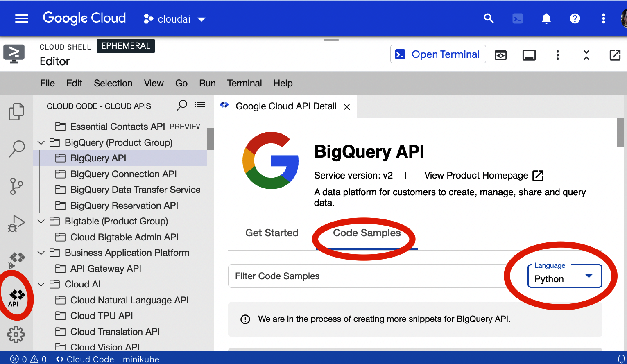The image size is (627, 364).
Task: Open Cloud Shell in a new window
Action: tap(615, 55)
